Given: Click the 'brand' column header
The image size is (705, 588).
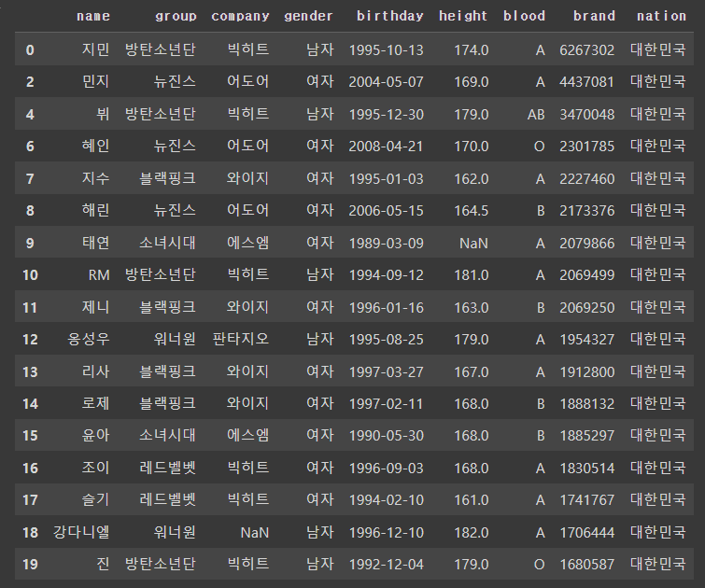Looking at the screenshot, I should (594, 16).
